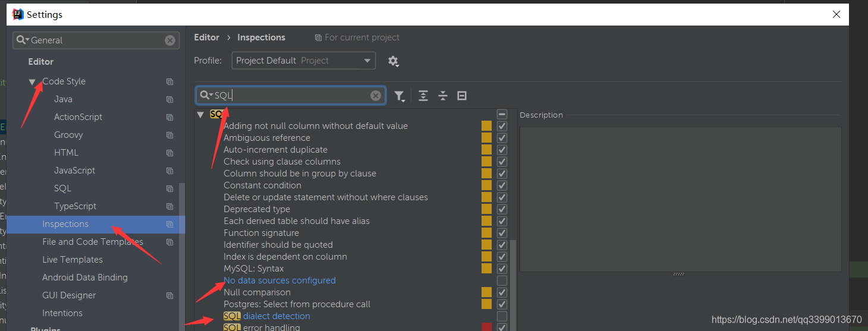The image size is (868, 331).
Task: Uncheck the Null comparison inspection
Action: pos(502,292)
